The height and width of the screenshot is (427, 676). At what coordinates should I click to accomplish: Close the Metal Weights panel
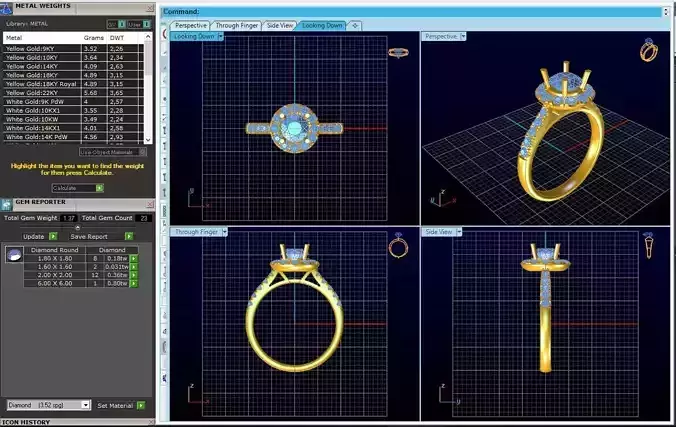[x=150, y=8]
